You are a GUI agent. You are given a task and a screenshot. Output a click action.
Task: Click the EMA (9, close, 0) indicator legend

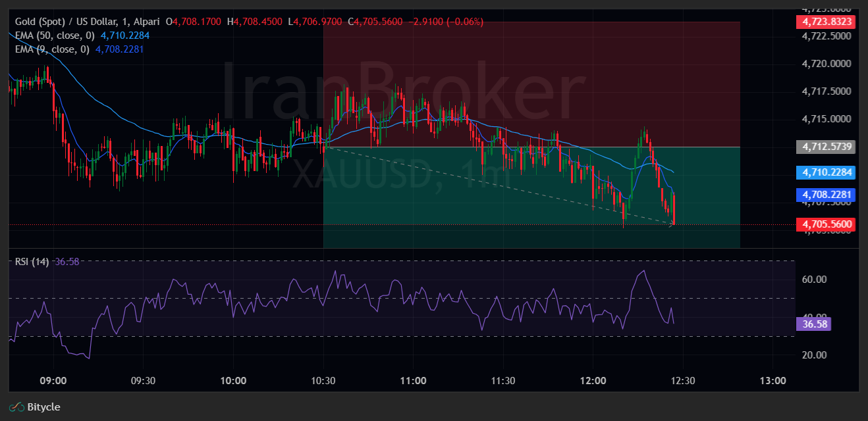click(x=52, y=49)
